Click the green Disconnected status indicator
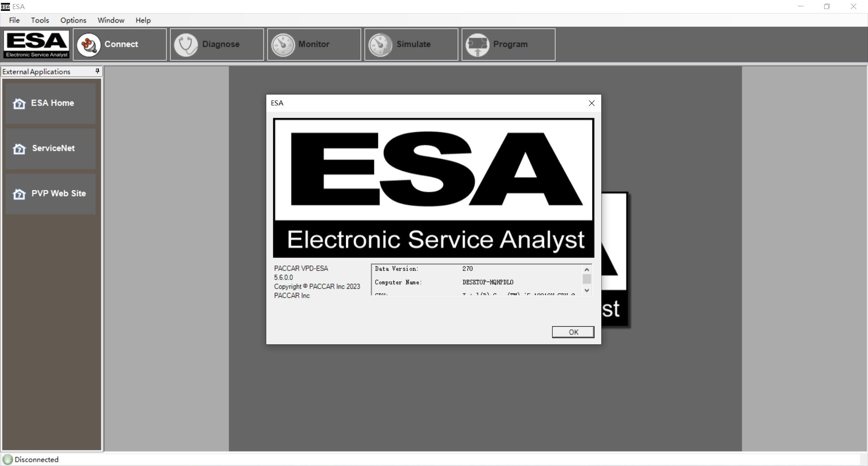Viewport: 868px width, 466px height. coord(8,460)
